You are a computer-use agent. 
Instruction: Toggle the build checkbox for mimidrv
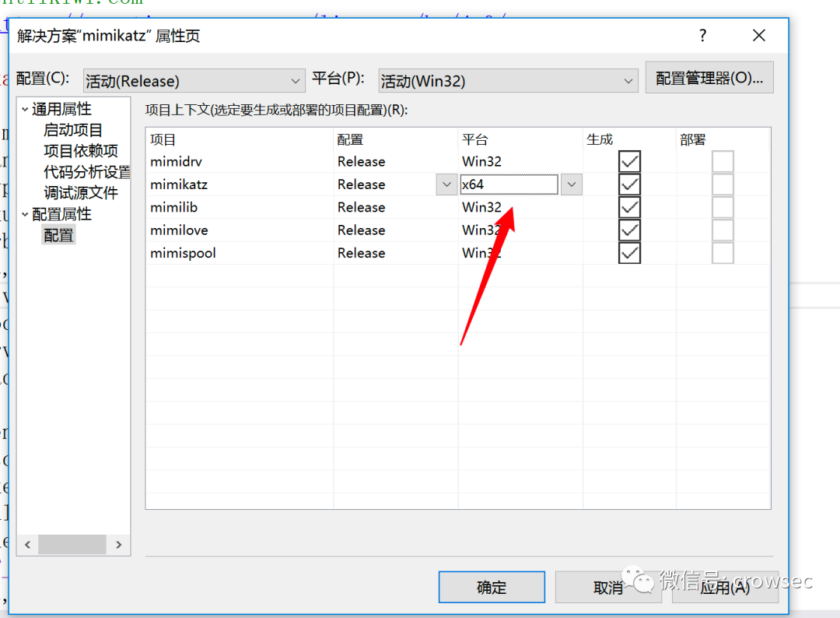coord(629,161)
